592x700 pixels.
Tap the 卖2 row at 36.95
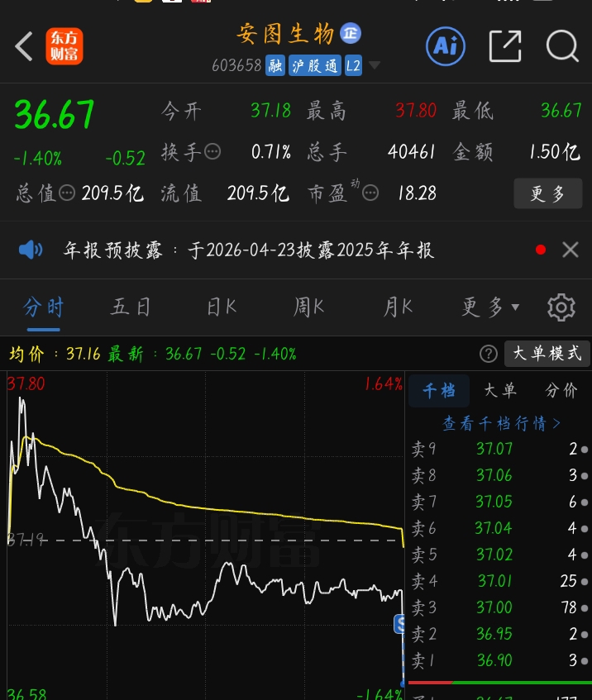pyautogui.click(x=499, y=634)
